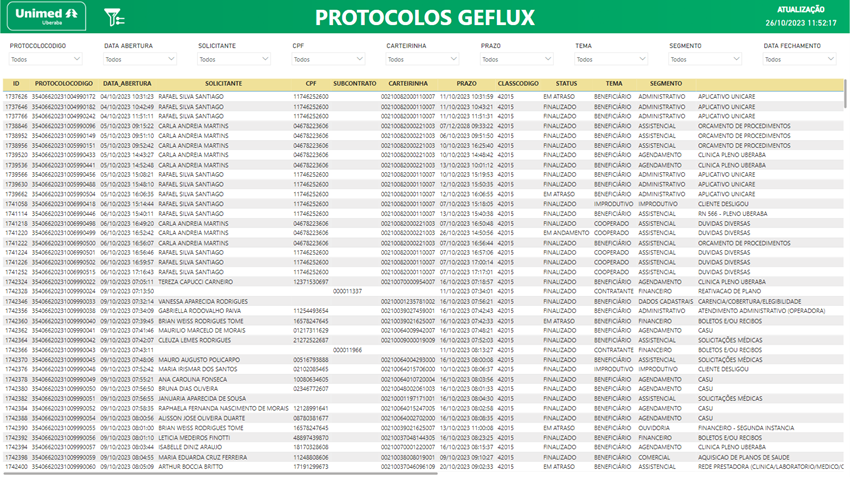Screen dimensions: 850x477
Task: Select the TEREZA CAPUCCI CARNEIRO cell
Action: pyautogui.click(x=195, y=282)
